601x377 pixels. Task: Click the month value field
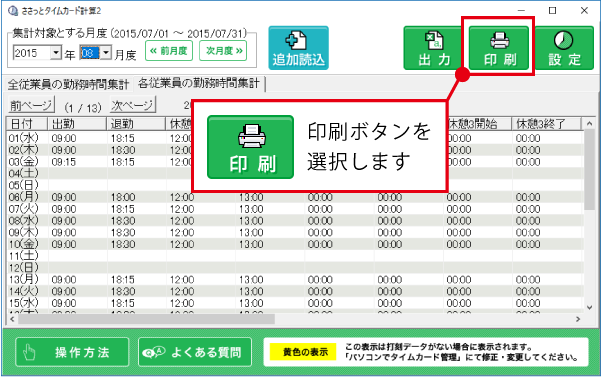(x=90, y=52)
